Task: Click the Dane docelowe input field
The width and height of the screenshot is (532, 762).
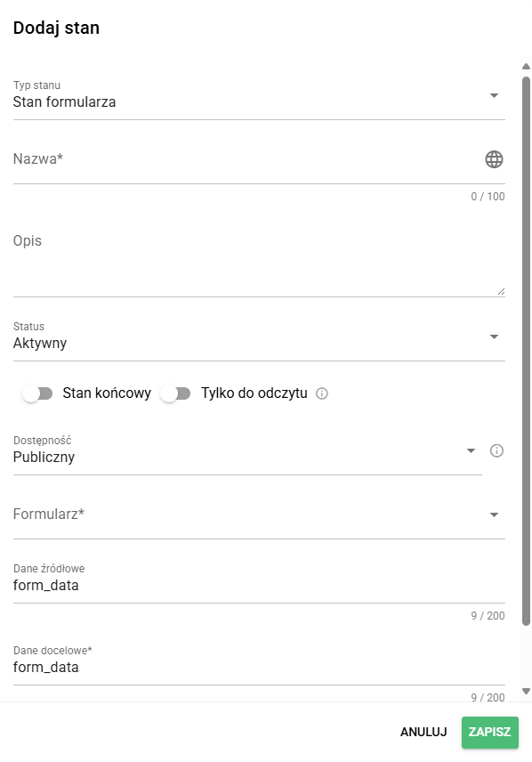Action: pyautogui.click(x=259, y=668)
